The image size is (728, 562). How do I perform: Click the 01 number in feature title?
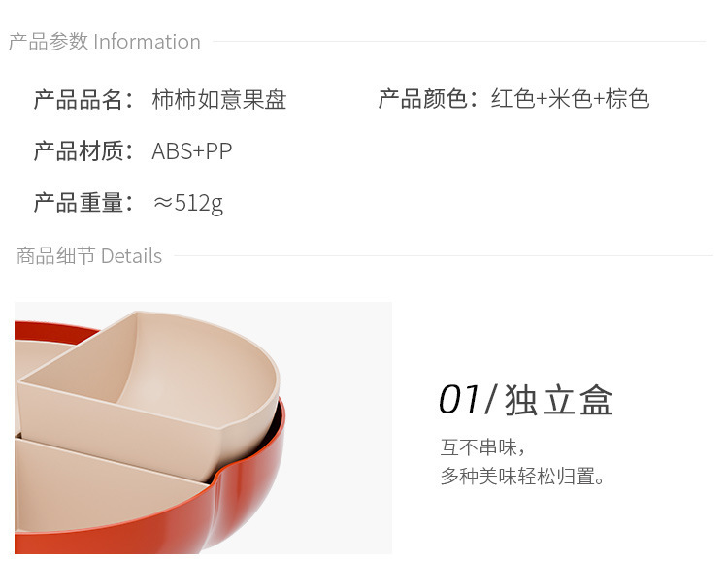pos(459,400)
